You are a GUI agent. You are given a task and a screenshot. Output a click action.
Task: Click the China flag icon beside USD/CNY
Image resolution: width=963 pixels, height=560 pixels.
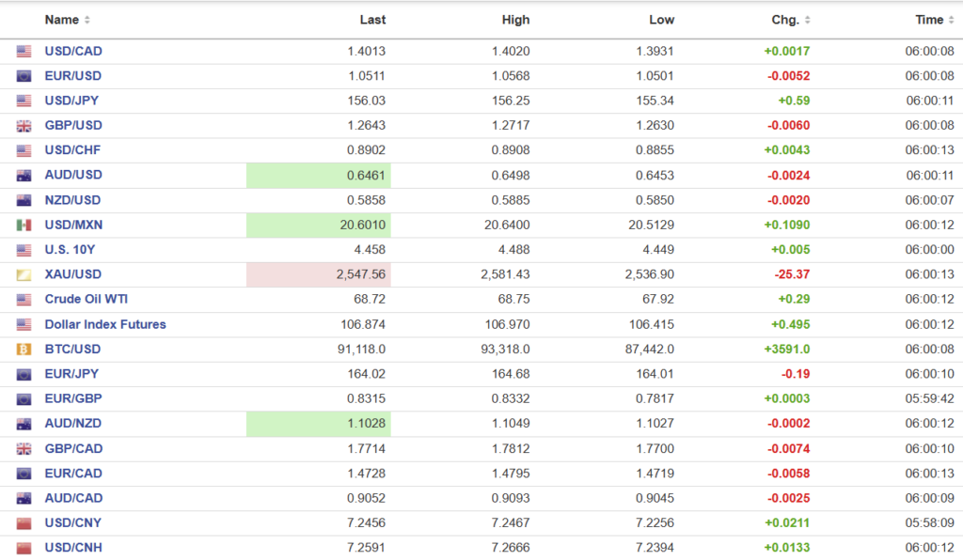click(24, 523)
